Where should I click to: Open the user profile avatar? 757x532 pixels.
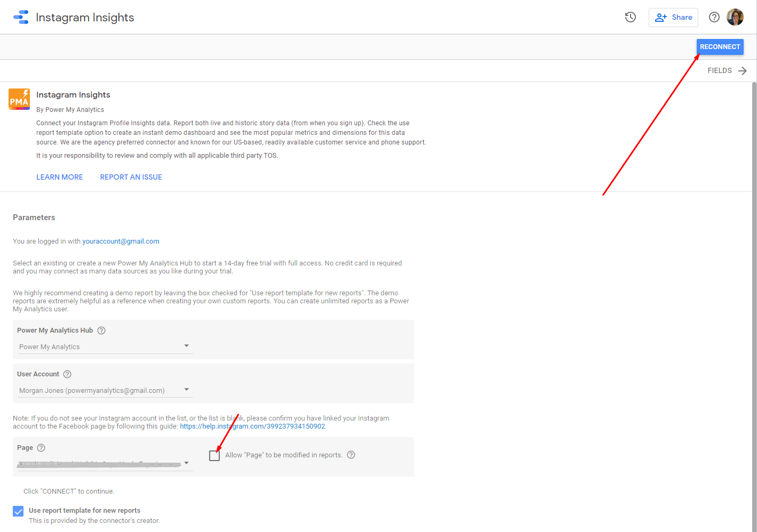tap(735, 17)
